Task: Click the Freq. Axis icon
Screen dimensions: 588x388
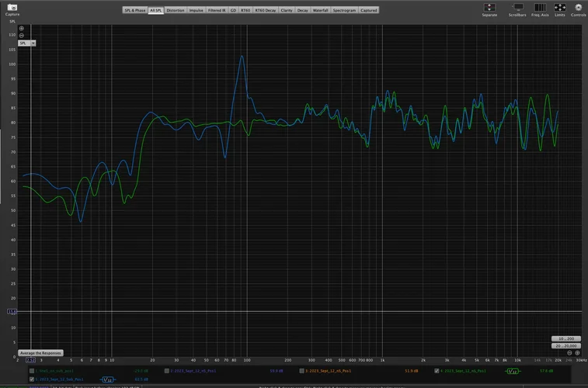Action: click(540, 8)
